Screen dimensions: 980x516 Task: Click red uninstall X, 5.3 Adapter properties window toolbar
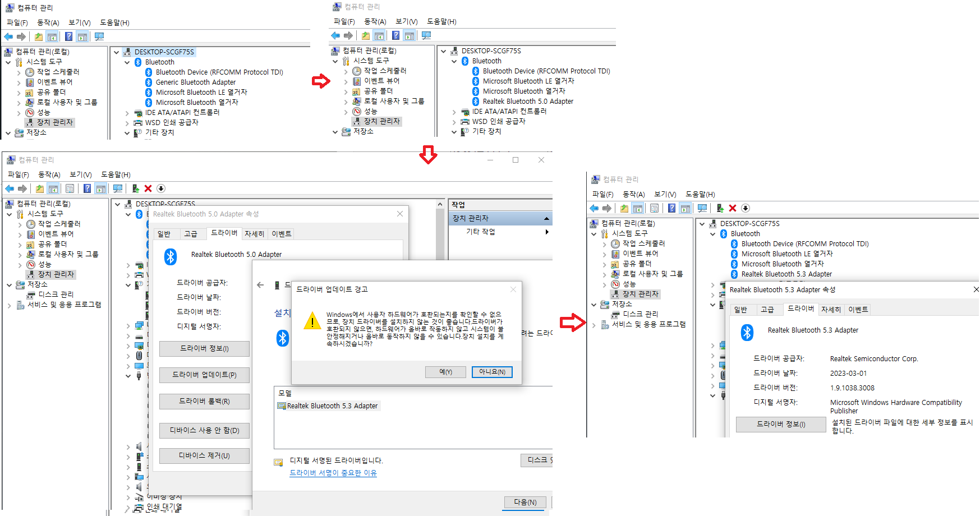(x=733, y=208)
